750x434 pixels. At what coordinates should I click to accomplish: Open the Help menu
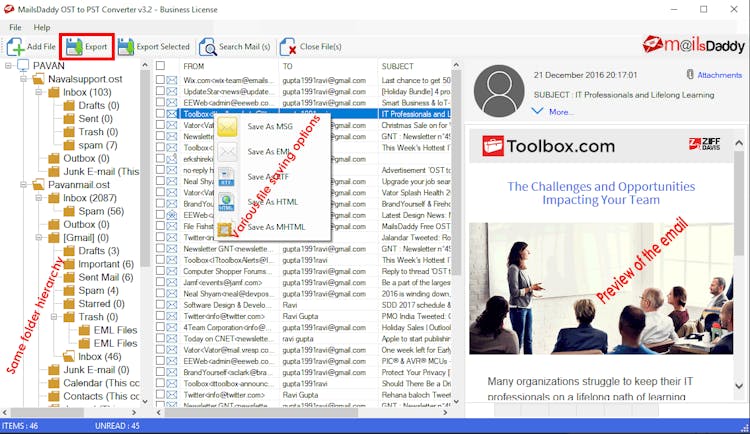[x=42, y=27]
